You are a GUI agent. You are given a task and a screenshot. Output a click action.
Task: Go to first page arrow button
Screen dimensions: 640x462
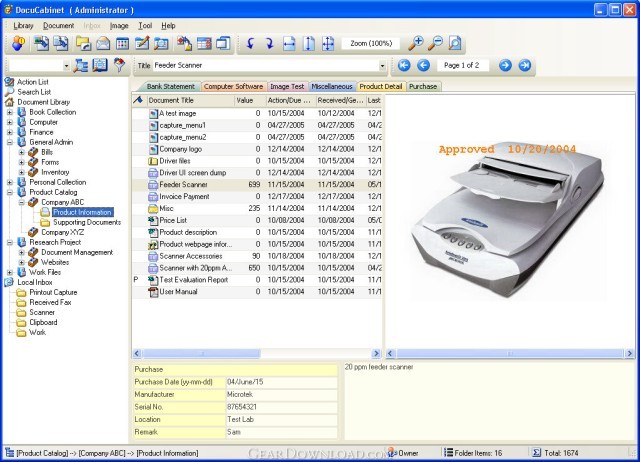coord(404,65)
